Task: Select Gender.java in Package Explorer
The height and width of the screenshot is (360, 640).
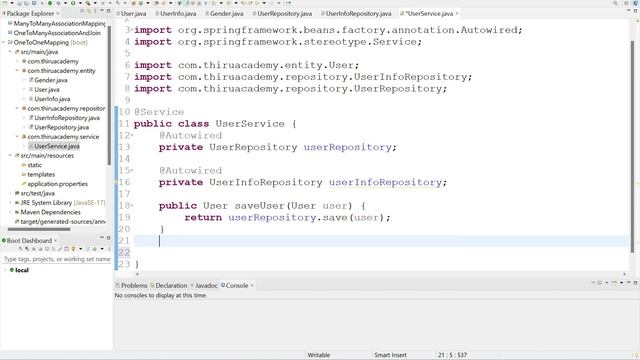Action: coord(51,80)
